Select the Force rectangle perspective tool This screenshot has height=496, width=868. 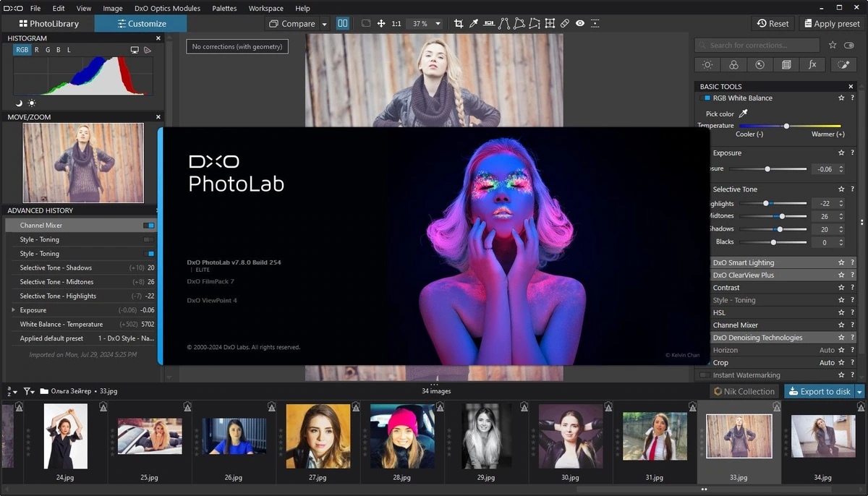click(x=519, y=24)
